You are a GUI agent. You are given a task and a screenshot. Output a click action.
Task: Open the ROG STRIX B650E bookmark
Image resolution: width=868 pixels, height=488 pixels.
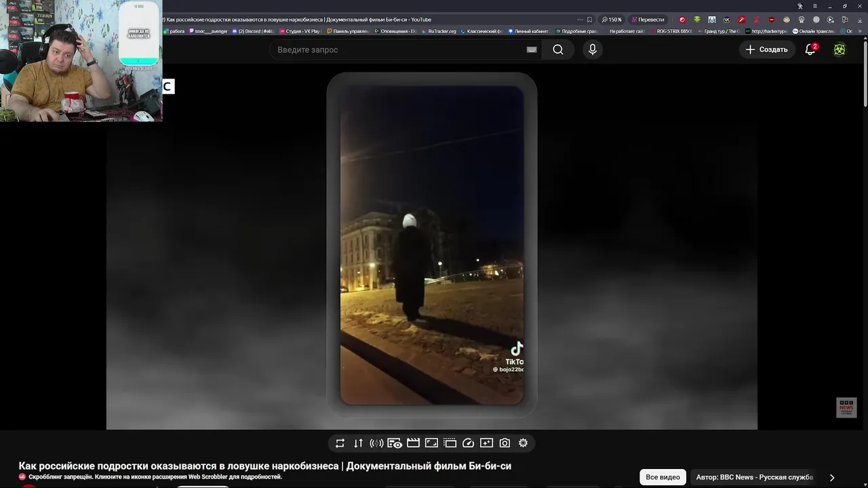coord(671,31)
